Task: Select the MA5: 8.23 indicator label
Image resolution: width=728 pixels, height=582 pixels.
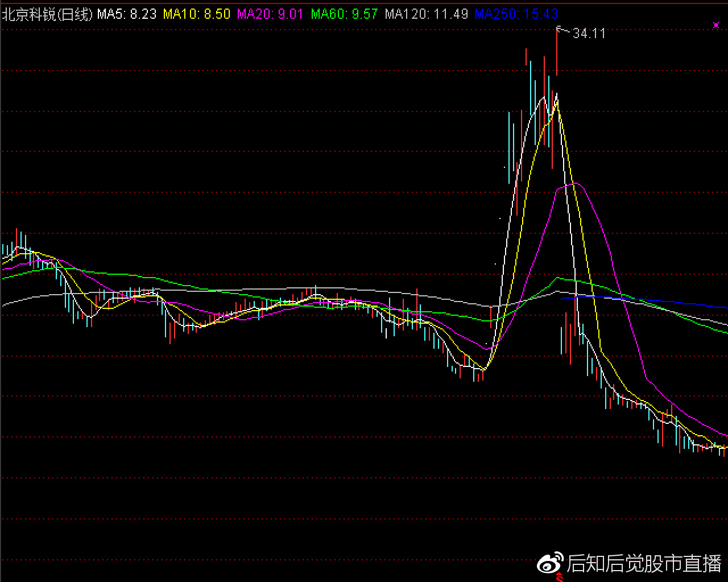Action: (127, 14)
